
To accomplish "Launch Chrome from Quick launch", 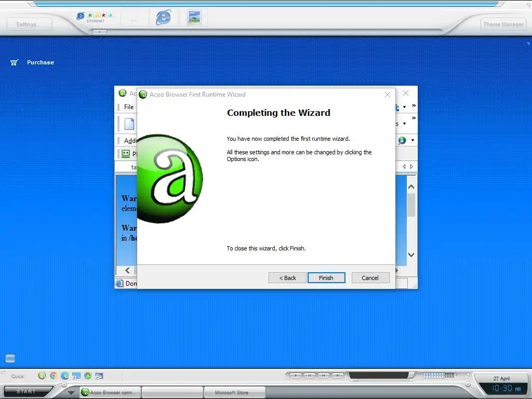I will click(x=54, y=375).
